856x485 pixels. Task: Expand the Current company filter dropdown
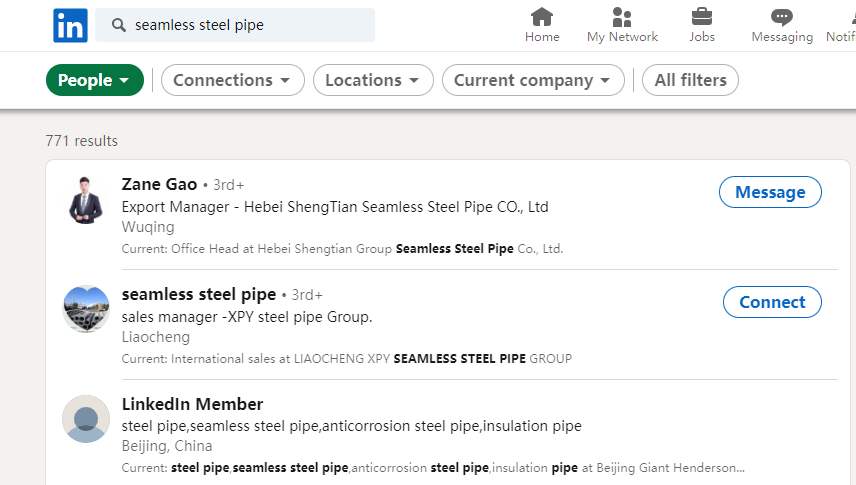click(x=533, y=80)
